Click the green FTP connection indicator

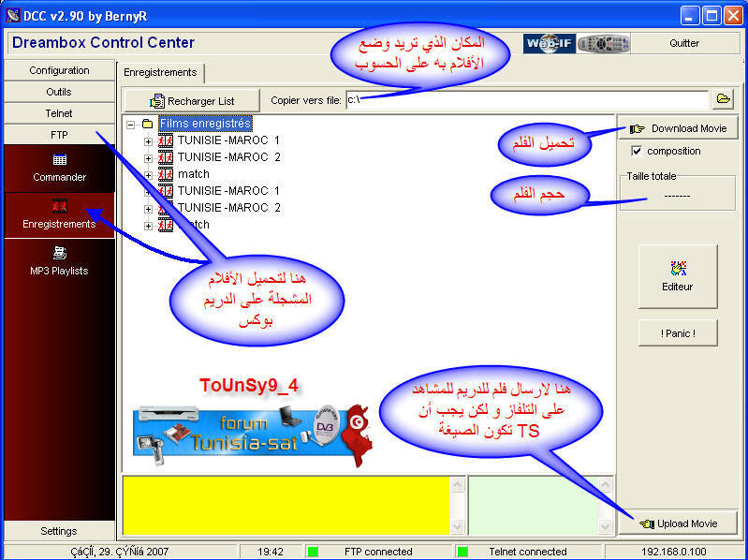click(x=313, y=552)
